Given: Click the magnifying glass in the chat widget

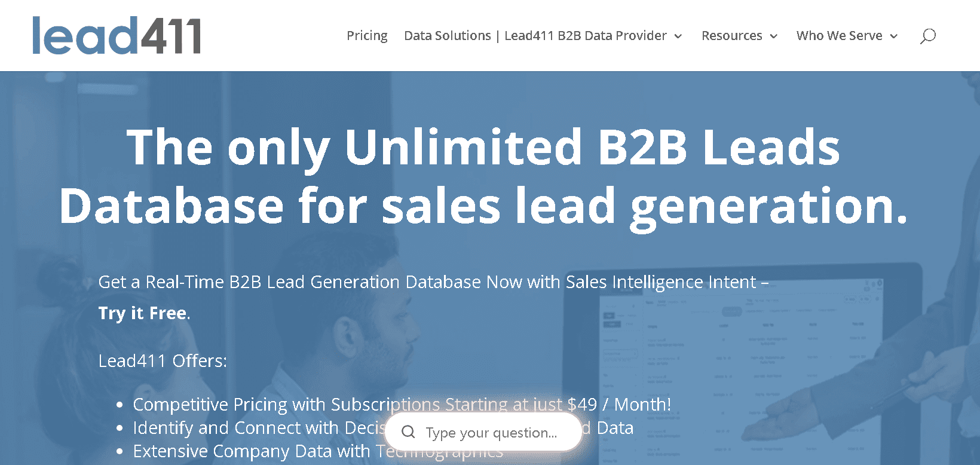Looking at the screenshot, I should point(409,432).
